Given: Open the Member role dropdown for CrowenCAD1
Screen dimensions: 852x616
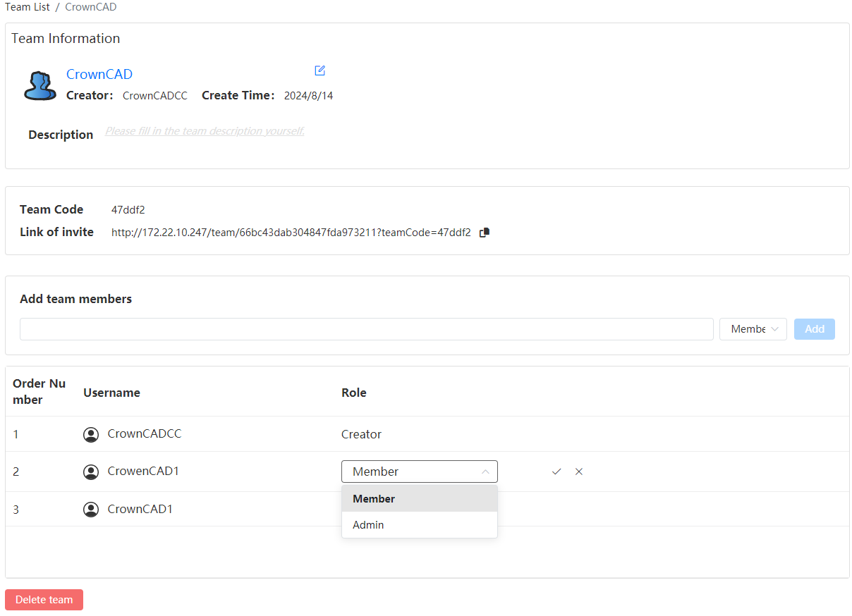Looking at the screenshot, I should 420,472.
